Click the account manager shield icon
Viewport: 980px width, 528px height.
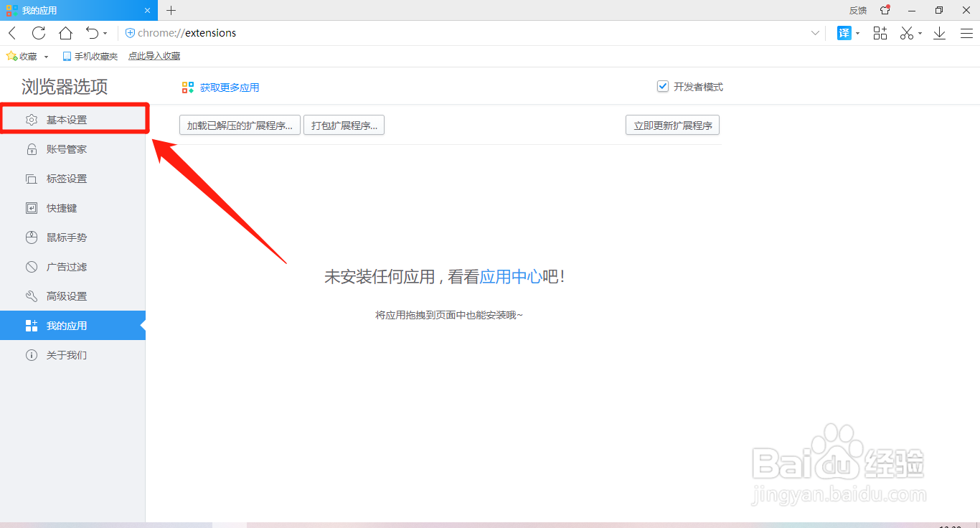click(32, 148)
